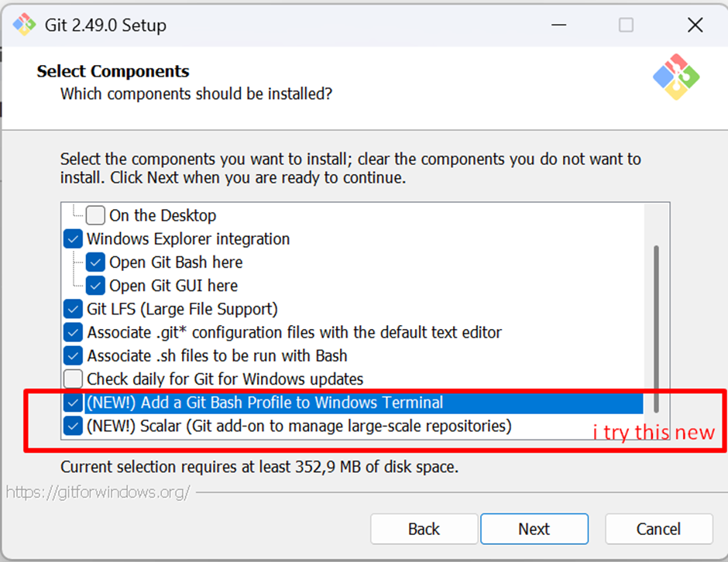Enable the On the Desktop checkbox

95,215
